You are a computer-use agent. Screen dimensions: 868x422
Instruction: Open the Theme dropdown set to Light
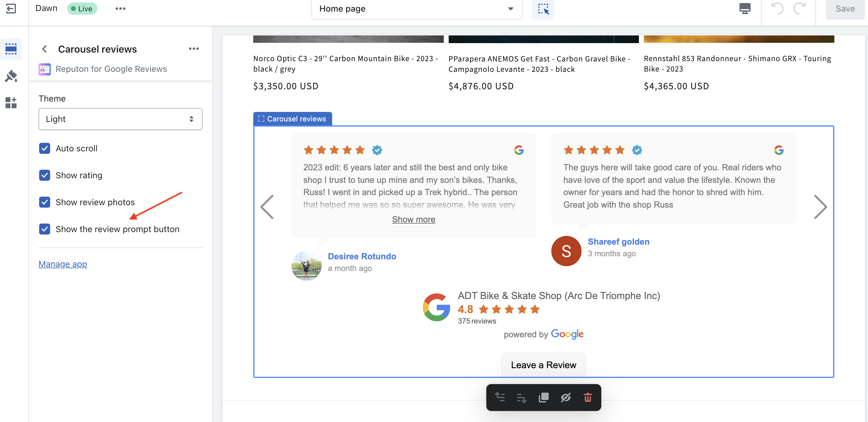[x=120, y=119]
